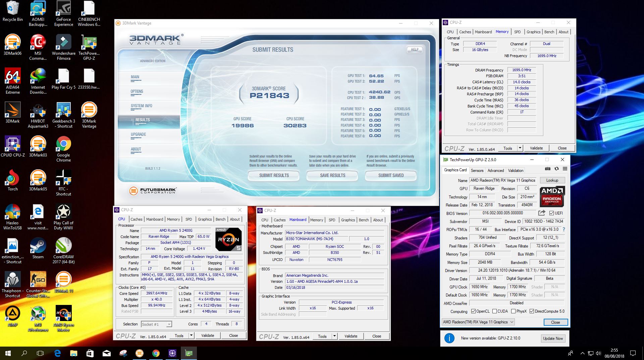Open TechPowerUp GPU-Z desktop shortcut
Image resolution: width=644 pixels, height=360 pixels.
pyautogui.click(x=89, y=48)
